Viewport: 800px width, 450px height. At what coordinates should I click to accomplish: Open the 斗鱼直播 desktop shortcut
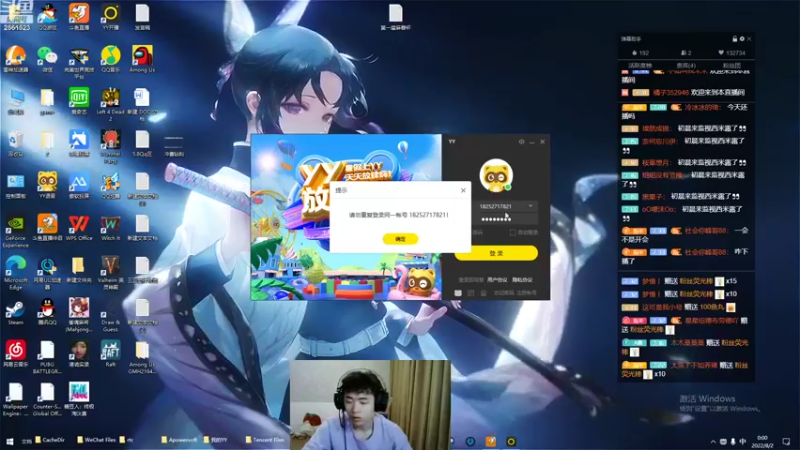click(x=79, y=17)
